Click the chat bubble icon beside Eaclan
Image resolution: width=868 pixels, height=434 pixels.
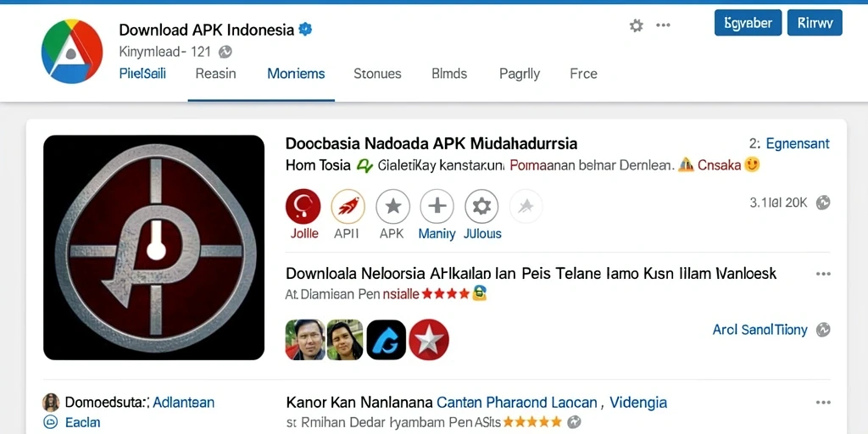[50, 423]
